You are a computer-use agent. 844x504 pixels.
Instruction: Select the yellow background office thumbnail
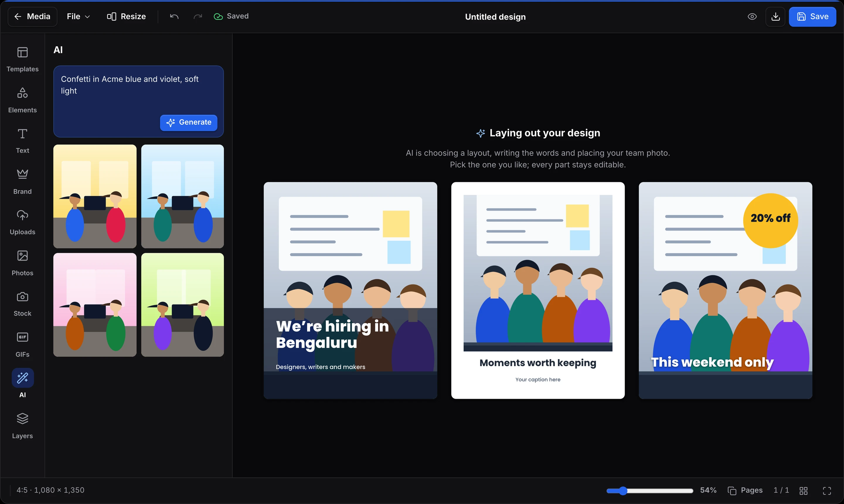95,196
